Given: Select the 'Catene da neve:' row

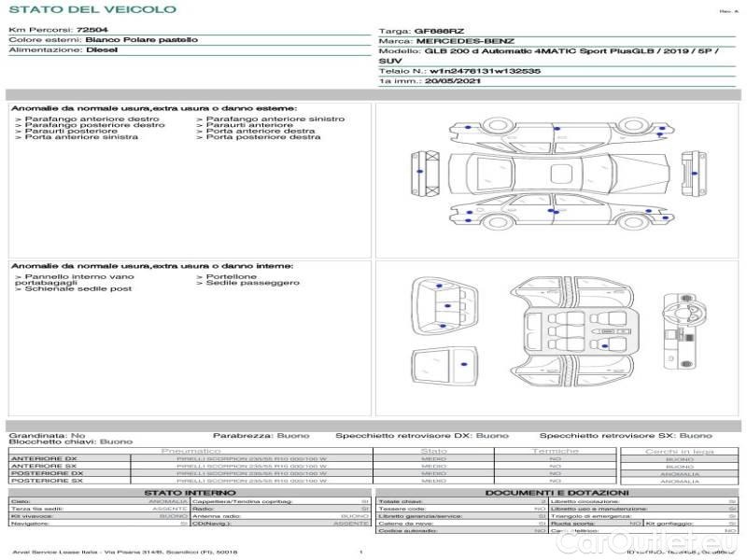Looking at the screenshot, I should tap(462, 524).
